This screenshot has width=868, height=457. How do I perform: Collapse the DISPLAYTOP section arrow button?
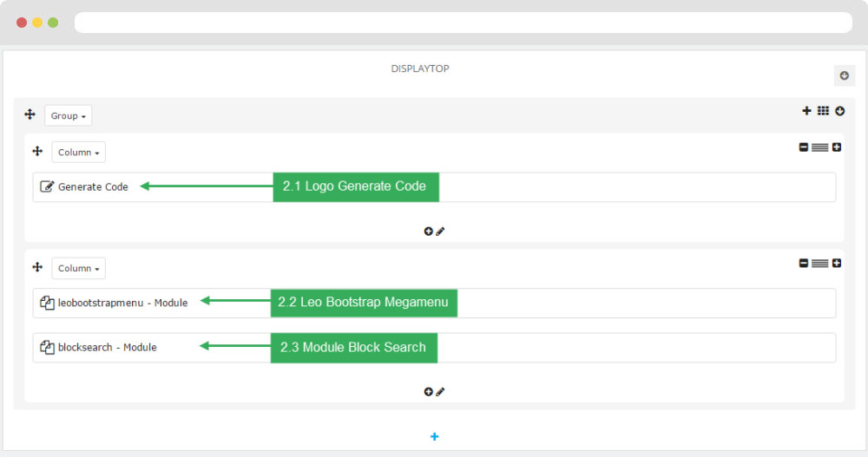click(845, 75)
